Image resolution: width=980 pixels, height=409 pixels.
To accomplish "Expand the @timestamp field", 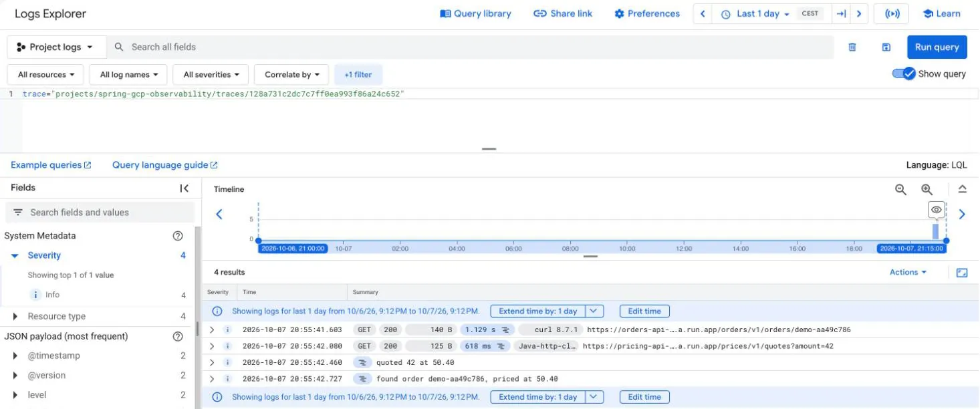I will click(x=15, y=356).
